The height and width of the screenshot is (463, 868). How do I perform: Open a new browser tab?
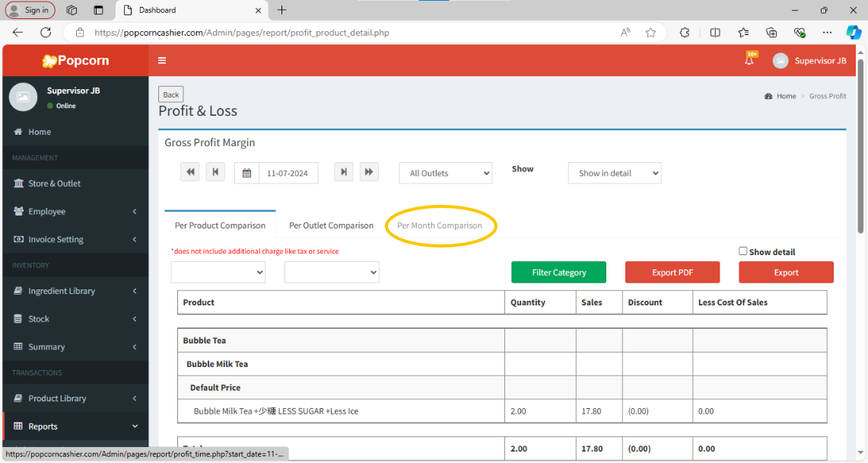[281, 10]
